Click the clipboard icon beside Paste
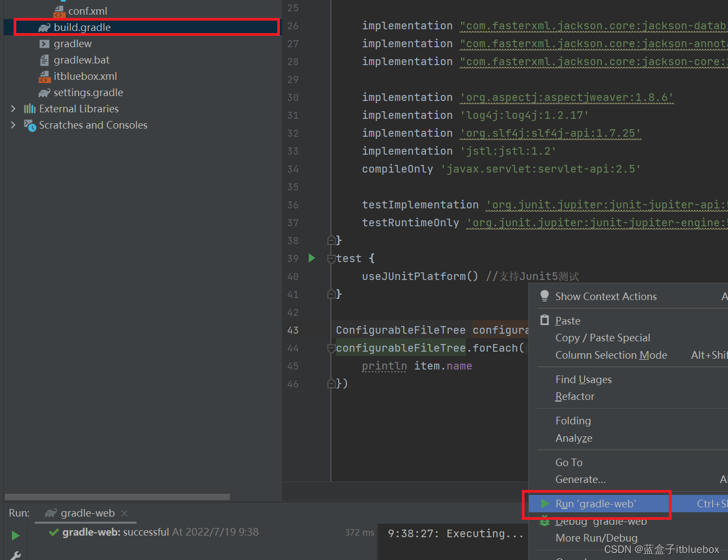 (545, 320)
